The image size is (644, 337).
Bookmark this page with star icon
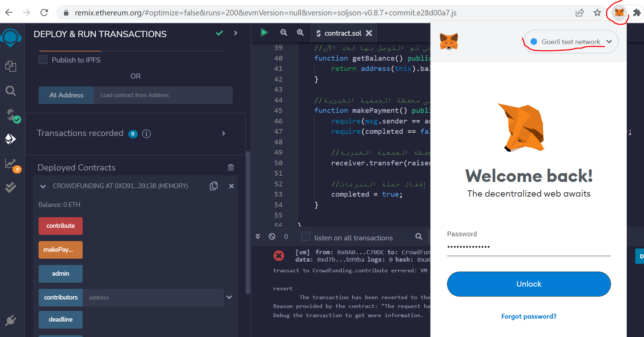[597, 13]
